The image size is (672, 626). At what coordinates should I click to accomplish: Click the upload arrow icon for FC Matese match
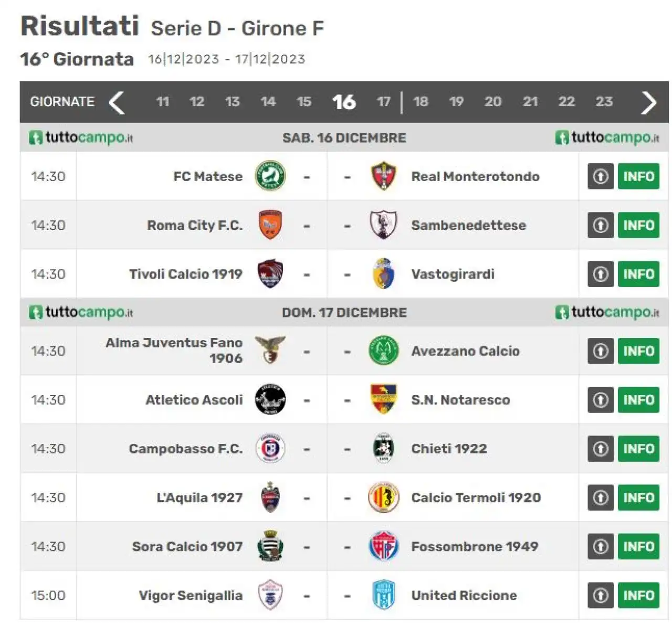[x=601, y=176]
